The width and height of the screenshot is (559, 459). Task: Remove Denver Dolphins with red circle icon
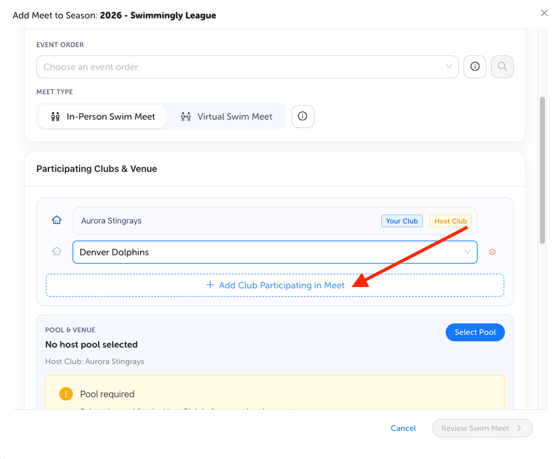pos(492,252)
